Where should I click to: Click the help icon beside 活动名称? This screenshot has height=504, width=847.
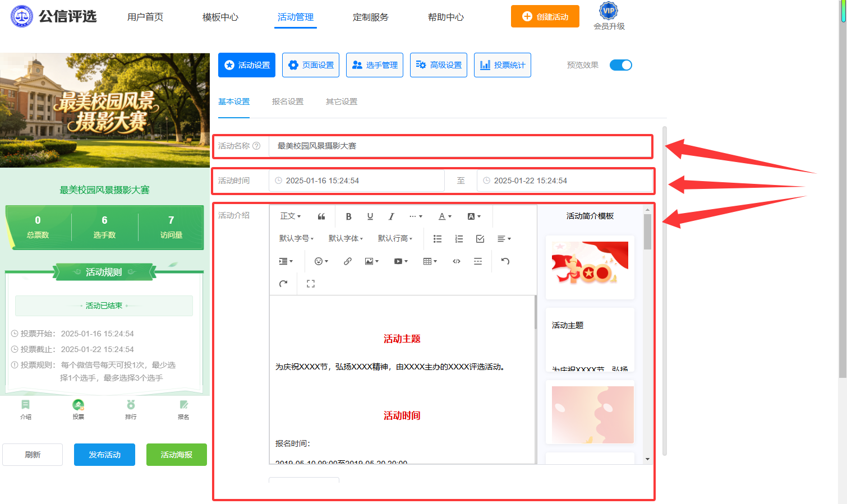point(256,146)
